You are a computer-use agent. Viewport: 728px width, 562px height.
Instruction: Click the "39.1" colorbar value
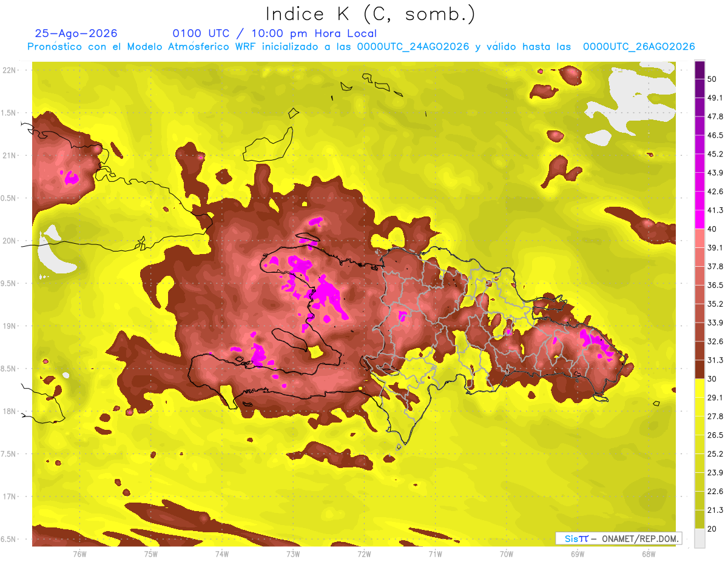(x=715, y=248)
